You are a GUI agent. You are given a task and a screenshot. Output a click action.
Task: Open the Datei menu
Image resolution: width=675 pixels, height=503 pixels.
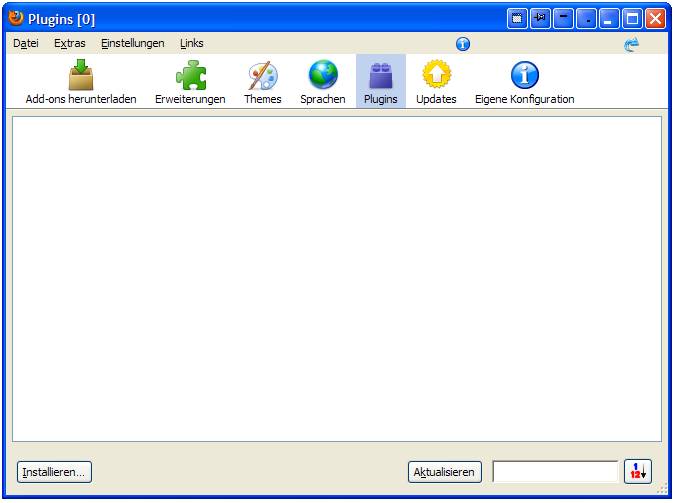[26, 43]
